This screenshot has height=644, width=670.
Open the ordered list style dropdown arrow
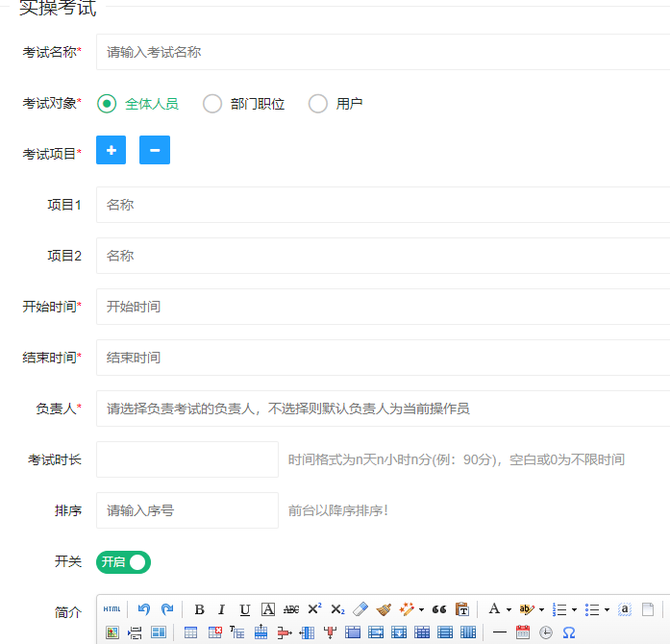(574, 609)
